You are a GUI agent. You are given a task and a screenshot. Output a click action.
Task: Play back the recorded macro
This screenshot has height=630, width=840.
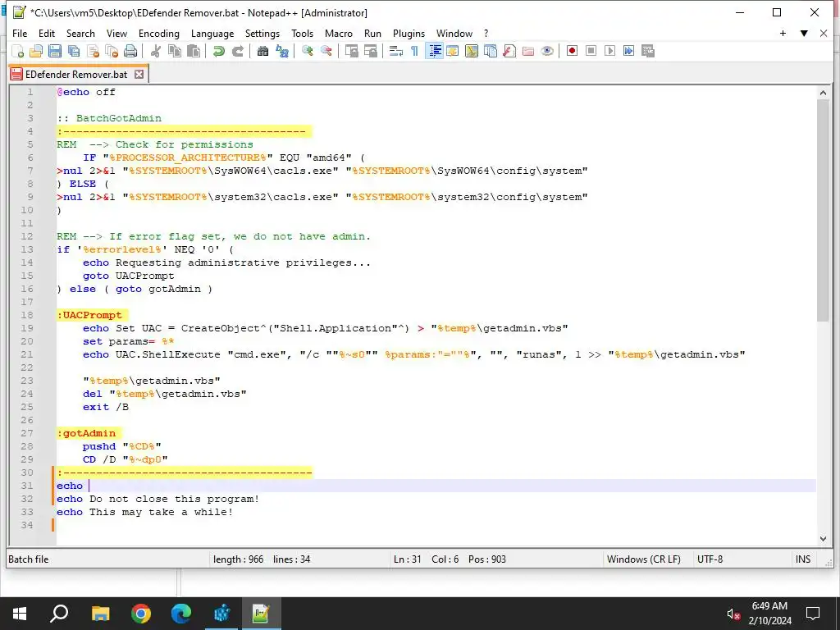tap(609, 51)
